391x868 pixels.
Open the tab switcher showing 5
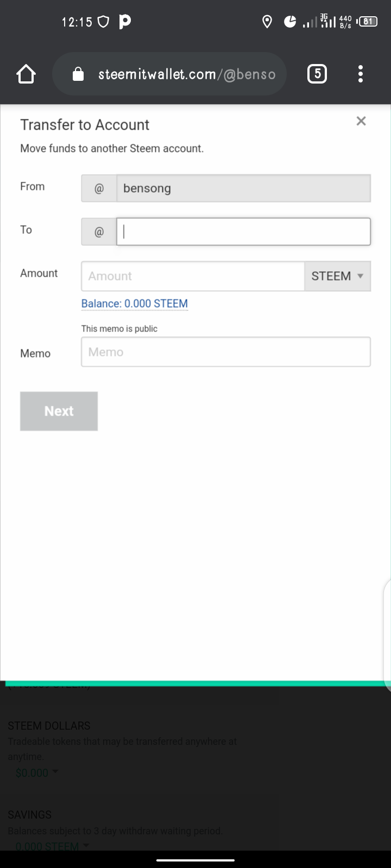tap(317, 74)
